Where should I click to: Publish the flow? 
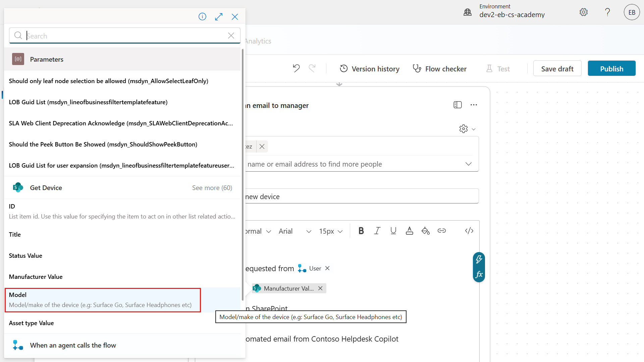click(611, 68)
